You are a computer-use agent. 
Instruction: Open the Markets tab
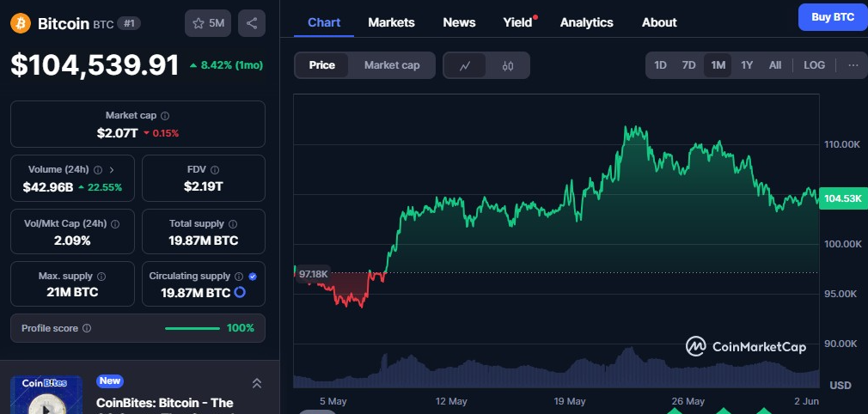pyautogui.click(x=391, y=22)
